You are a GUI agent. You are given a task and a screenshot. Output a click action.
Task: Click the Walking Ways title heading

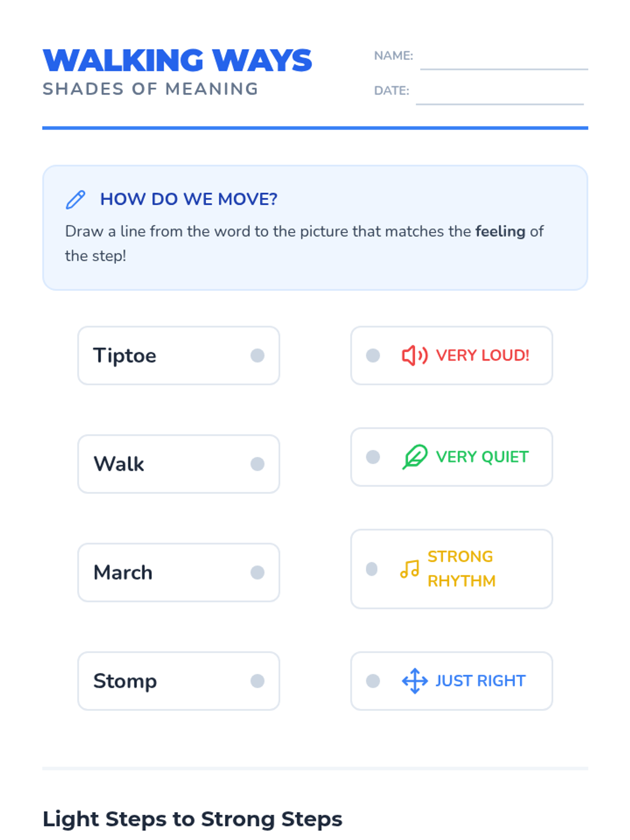pyautogui.click(x=177, y=60)
